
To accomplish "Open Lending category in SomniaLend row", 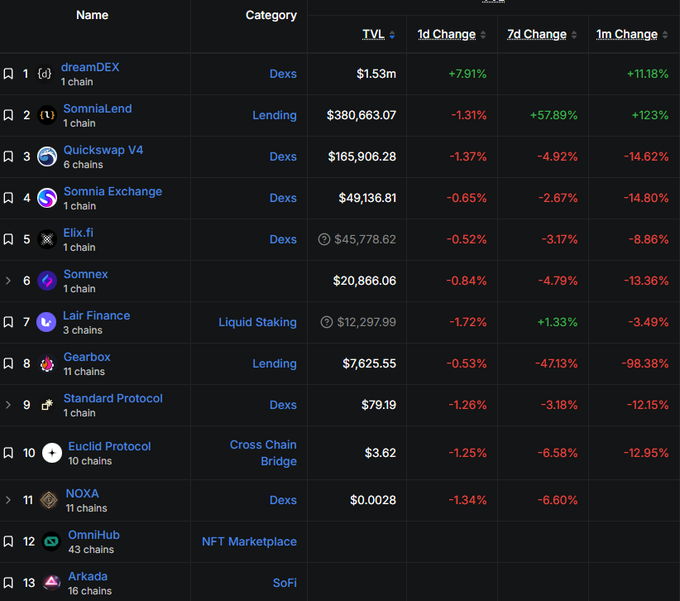I will pos(275,115).
